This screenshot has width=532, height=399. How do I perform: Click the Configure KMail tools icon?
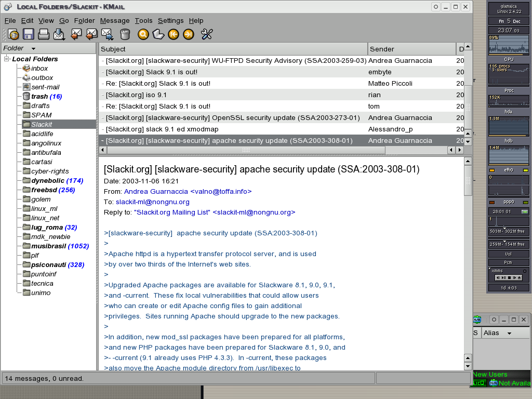tap(206, 34)
